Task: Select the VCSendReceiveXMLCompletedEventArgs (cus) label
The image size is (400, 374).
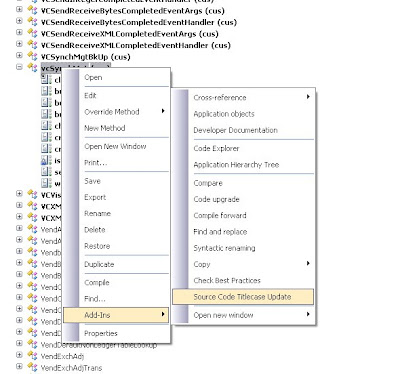Action: pos(129,34)
